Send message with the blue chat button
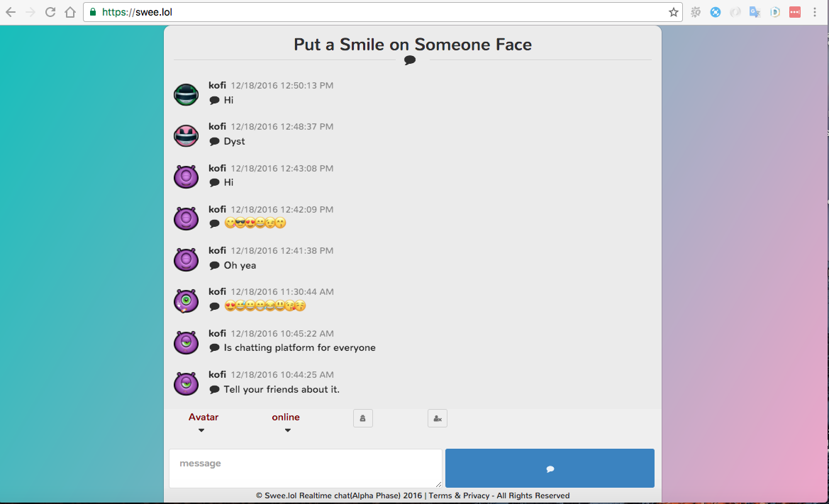This screenshot has height=504, width=829. (x=550, y=468)
